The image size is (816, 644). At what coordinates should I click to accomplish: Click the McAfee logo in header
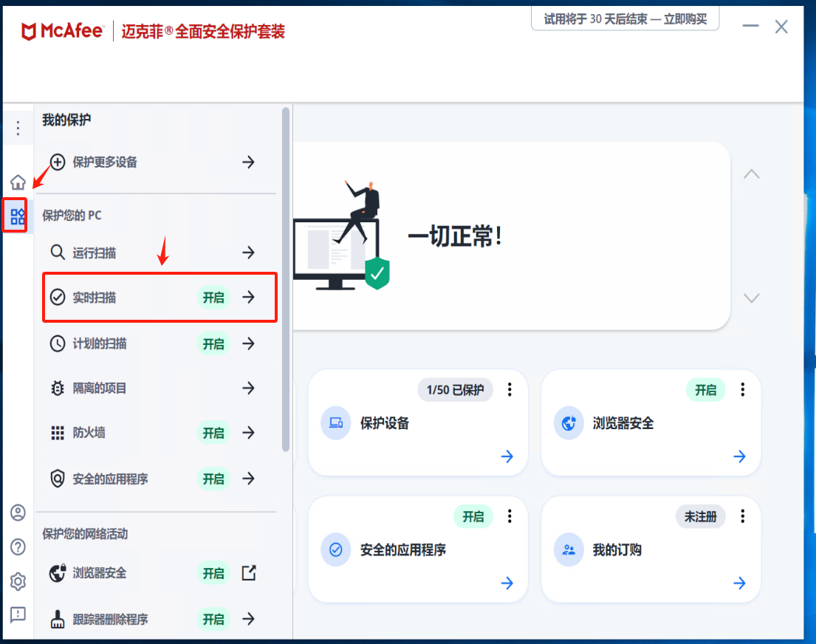coord(62,31)
